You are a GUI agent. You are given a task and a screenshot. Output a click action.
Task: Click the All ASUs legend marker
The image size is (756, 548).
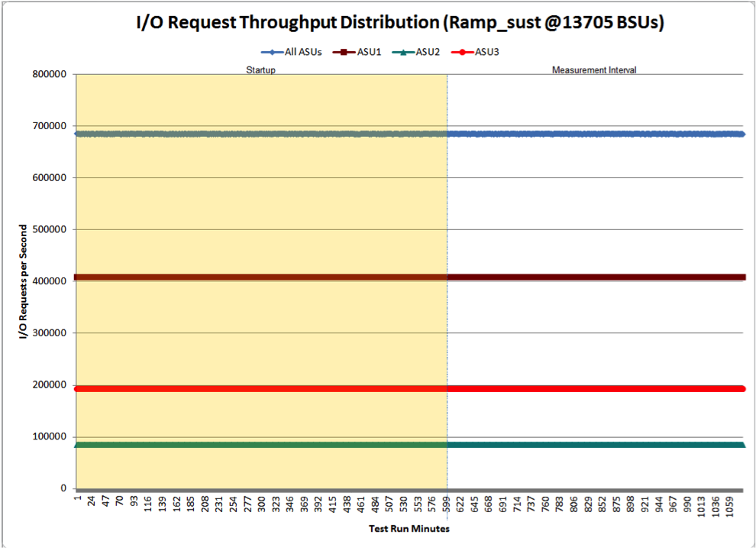click(273, 52)
